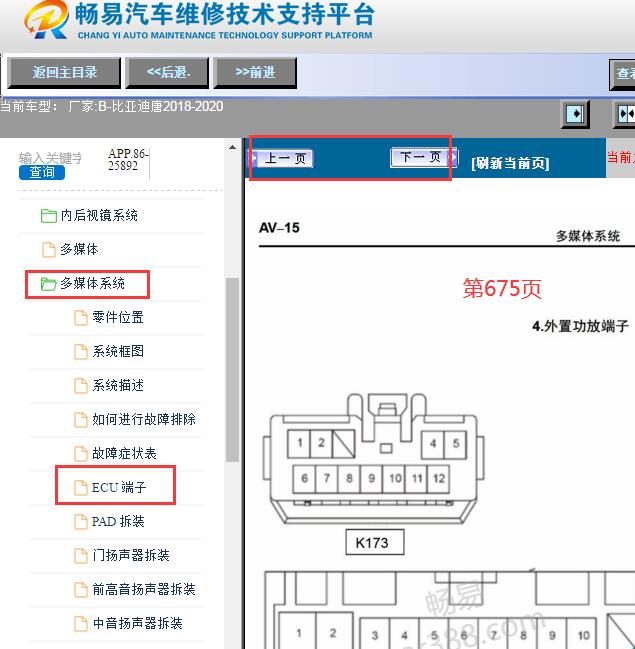Viewport: 635px width, 649px height.
Task: Open the 多媒体 document item
Action: point(79,249)
